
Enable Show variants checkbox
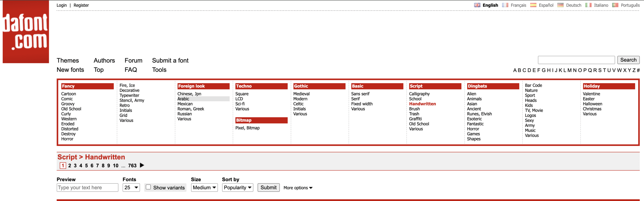[x=148, y=187]
